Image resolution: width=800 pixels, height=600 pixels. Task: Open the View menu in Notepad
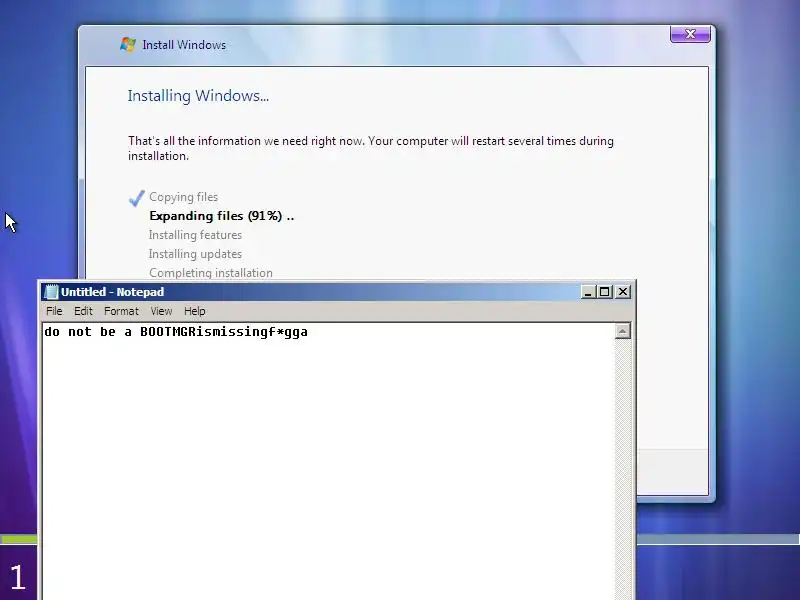click(x=161, y=311)
